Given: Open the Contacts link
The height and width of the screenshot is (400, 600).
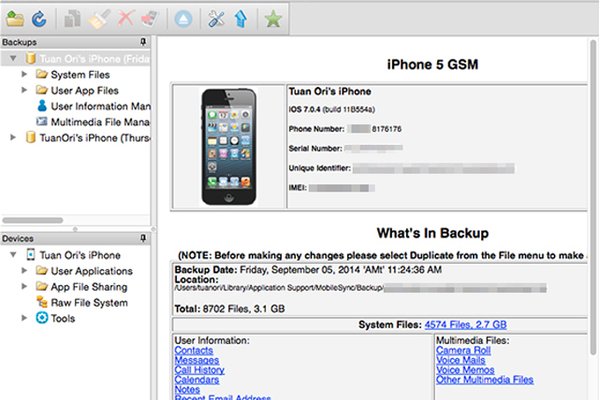Looking at the screenshot, I should 194,350.
